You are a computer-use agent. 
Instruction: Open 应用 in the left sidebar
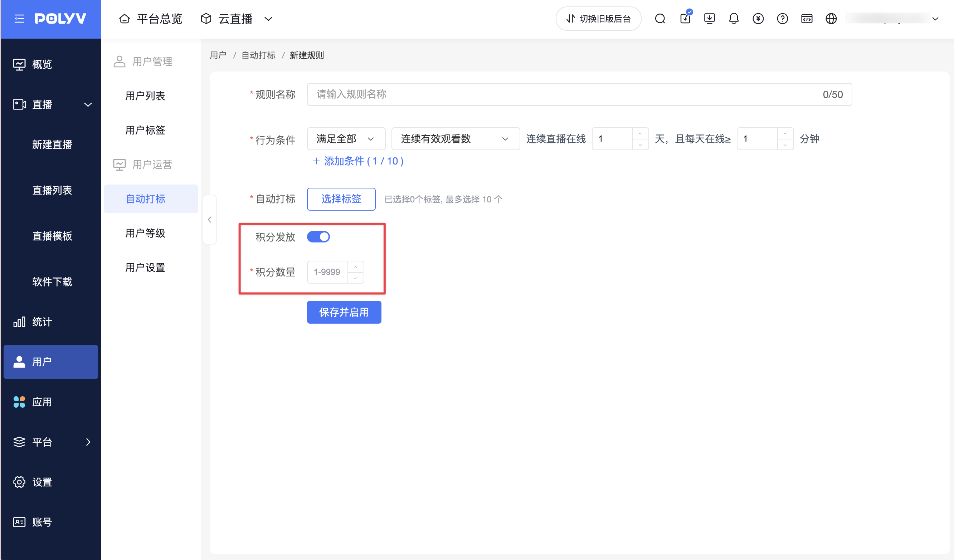51,402
